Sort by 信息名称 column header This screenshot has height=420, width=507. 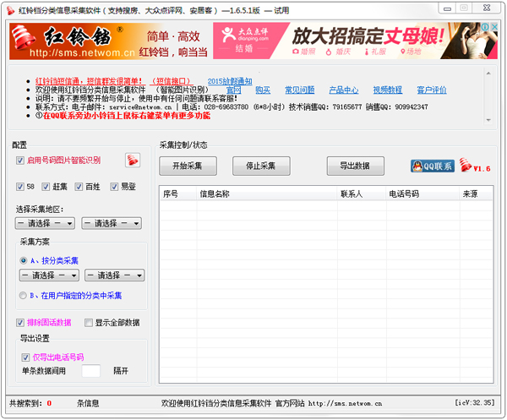click(267, 194)
